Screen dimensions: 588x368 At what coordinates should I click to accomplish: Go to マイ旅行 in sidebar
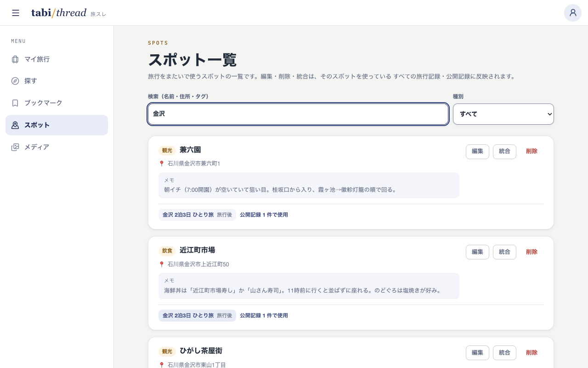pyautogui.click(x=57, y=59)
